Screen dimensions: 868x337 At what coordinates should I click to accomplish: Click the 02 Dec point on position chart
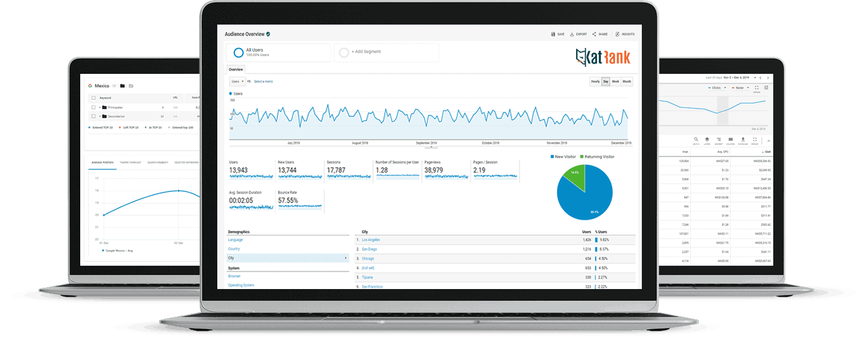click(179, 191)
